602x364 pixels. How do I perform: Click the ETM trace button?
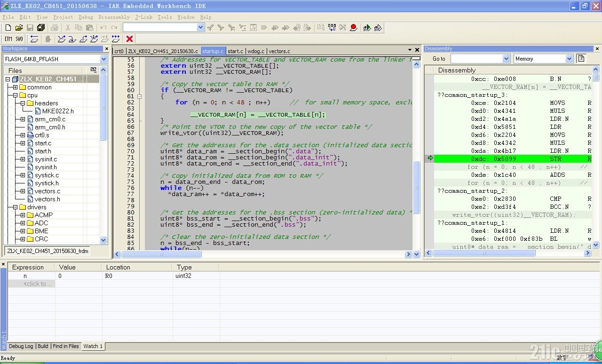point(8,39)
